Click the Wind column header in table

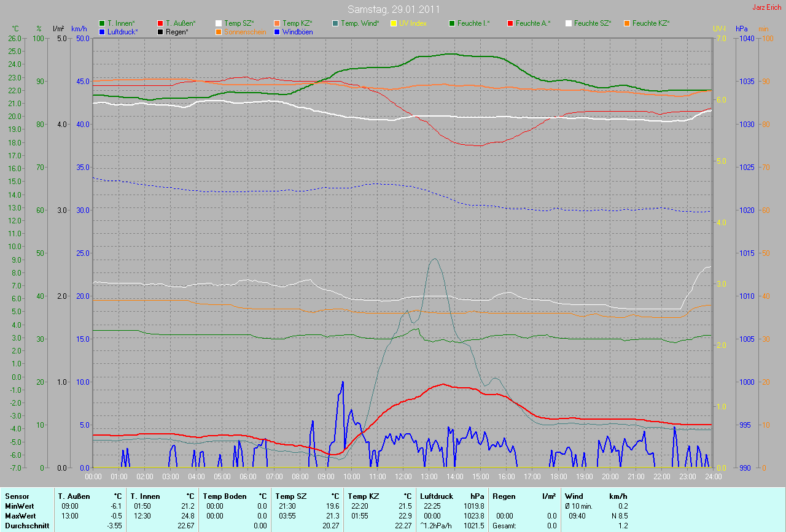pyautogui.click(x=574, y=496)
